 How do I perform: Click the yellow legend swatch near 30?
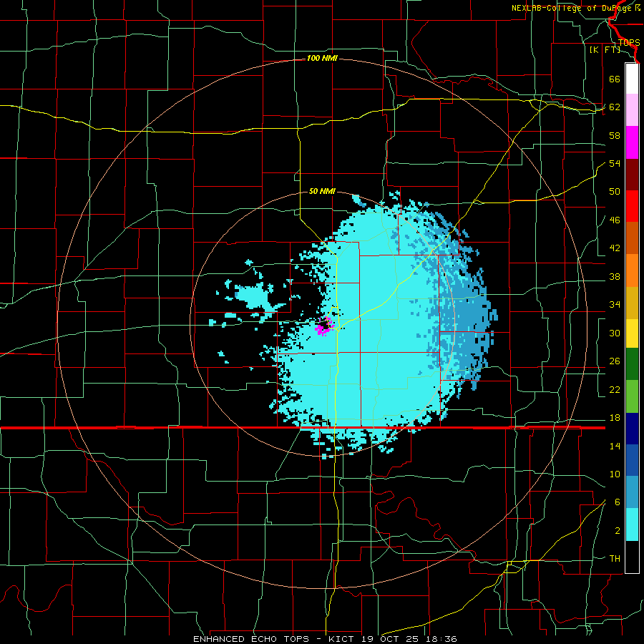[x=632, y=333]
